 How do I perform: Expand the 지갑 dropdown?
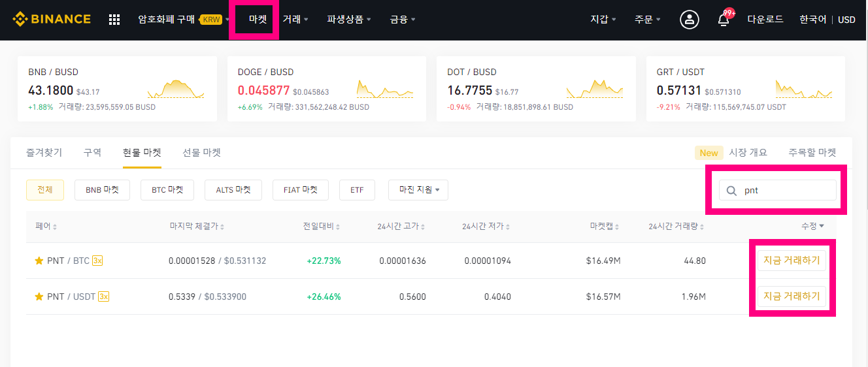tap(603, 20)
